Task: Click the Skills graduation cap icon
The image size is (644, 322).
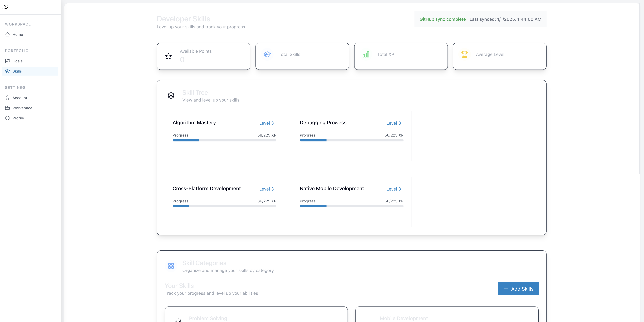Action: click(7, 71)
